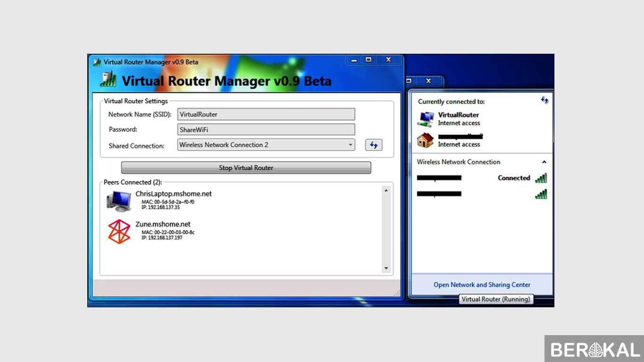Click the VirtualRouter network computer icon
The height and width of the screenshot is (362, 644).
426,119
